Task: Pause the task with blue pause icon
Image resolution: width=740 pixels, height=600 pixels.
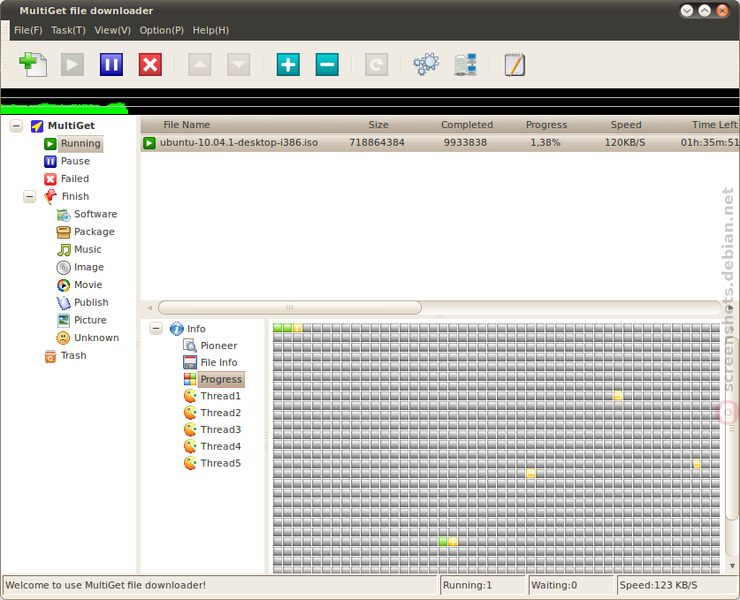Action: pos(111,64)
